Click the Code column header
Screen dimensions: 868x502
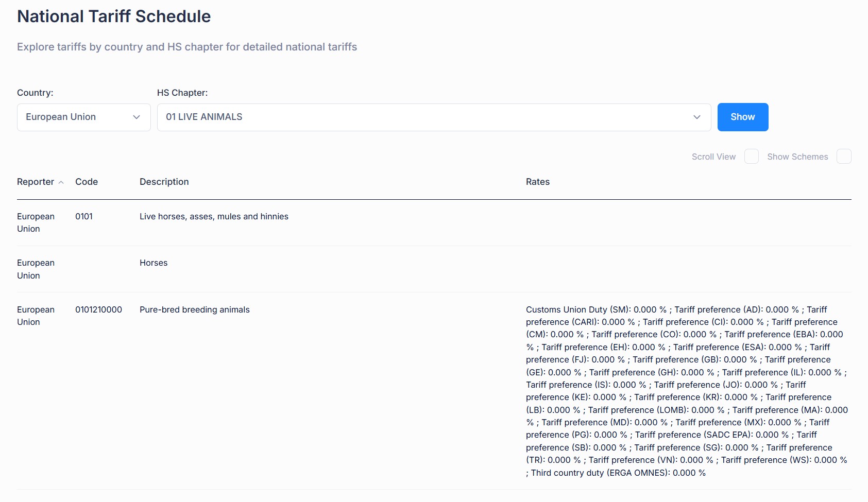click(x=87, y=182)
